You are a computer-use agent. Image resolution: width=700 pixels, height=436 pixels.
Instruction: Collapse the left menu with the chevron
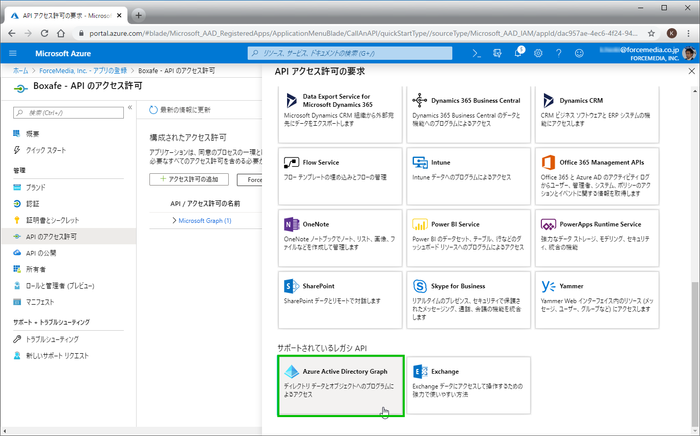click(x=130, y=107)
